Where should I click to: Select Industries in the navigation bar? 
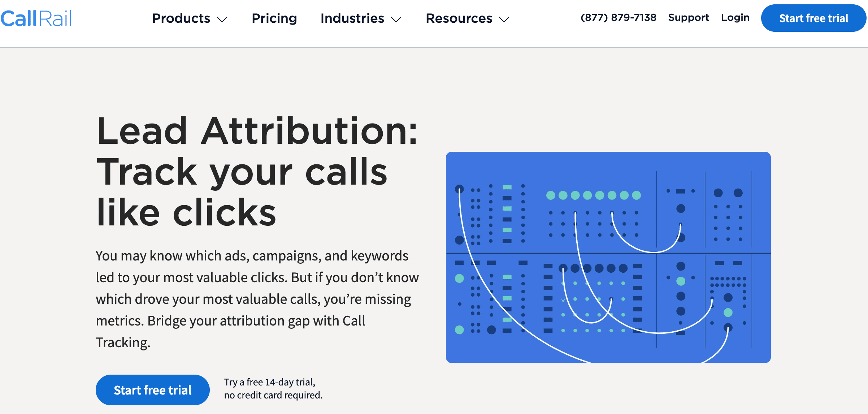click(352, 18)
